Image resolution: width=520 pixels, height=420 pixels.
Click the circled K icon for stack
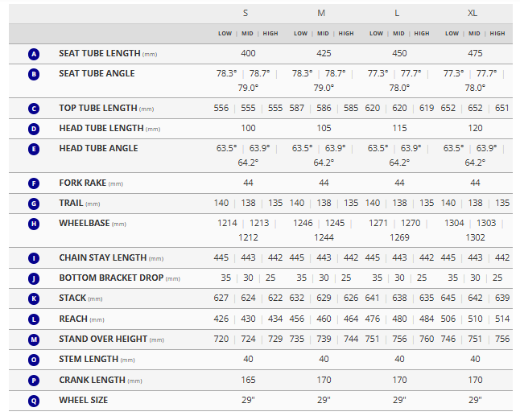click(x=34, y=299)
